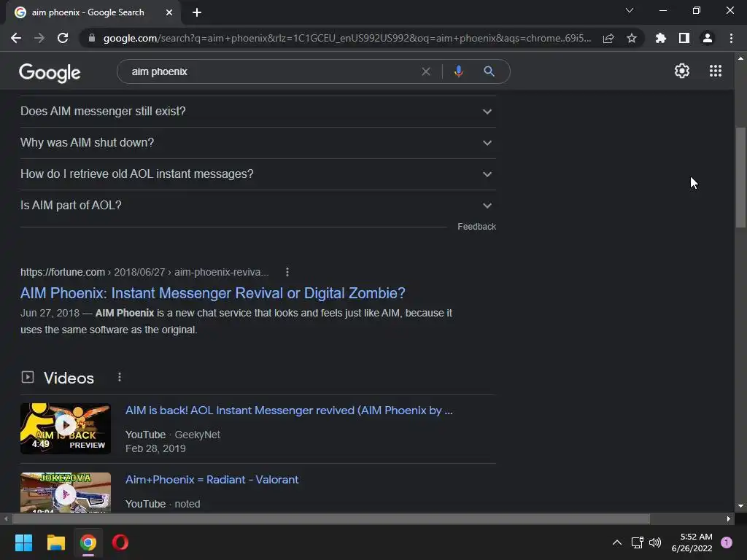This screenshot has height=560, width=747.
Task: Click the 'YouTube · GeekyNet' source text
Action: 172,435
